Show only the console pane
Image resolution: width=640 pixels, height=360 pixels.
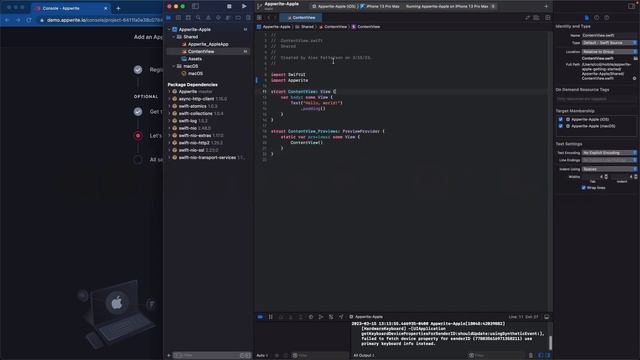coord(548,356)
